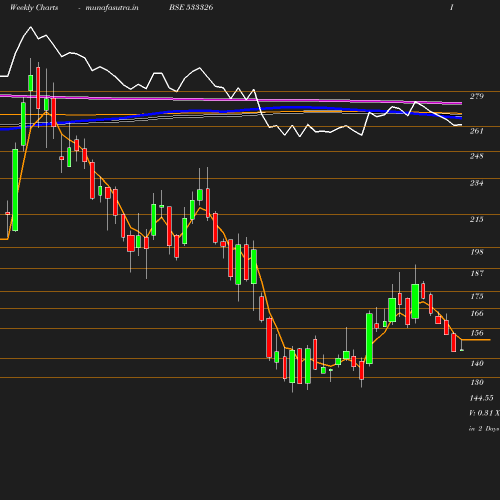Click the 144.55 last price value
Screen dimensions: 500x500
click(x=481, y=398)
